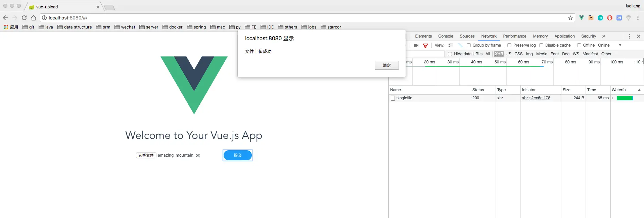Filter requests by JS type
Image resolution: width=644 pixels, height=218 pixels.
tap(509, 54)
